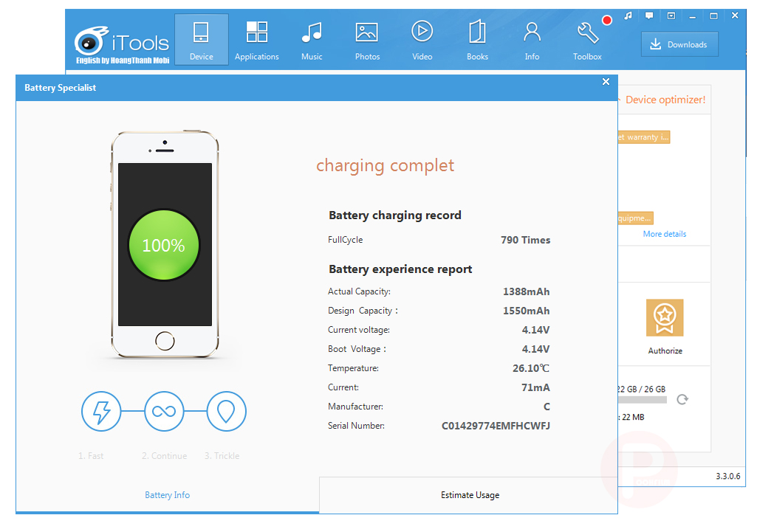
Task: Open the dropdown menu icon in title bar
Action: (671, 16)
